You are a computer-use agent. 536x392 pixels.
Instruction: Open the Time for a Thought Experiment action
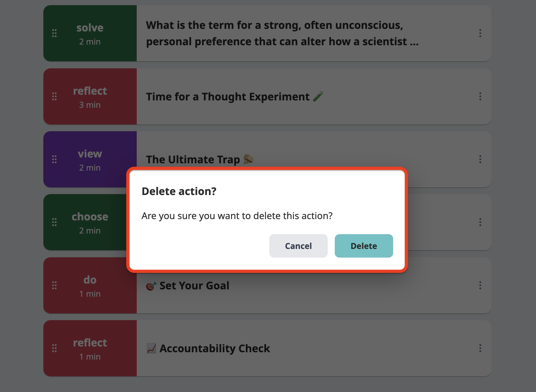coord(235,97)
